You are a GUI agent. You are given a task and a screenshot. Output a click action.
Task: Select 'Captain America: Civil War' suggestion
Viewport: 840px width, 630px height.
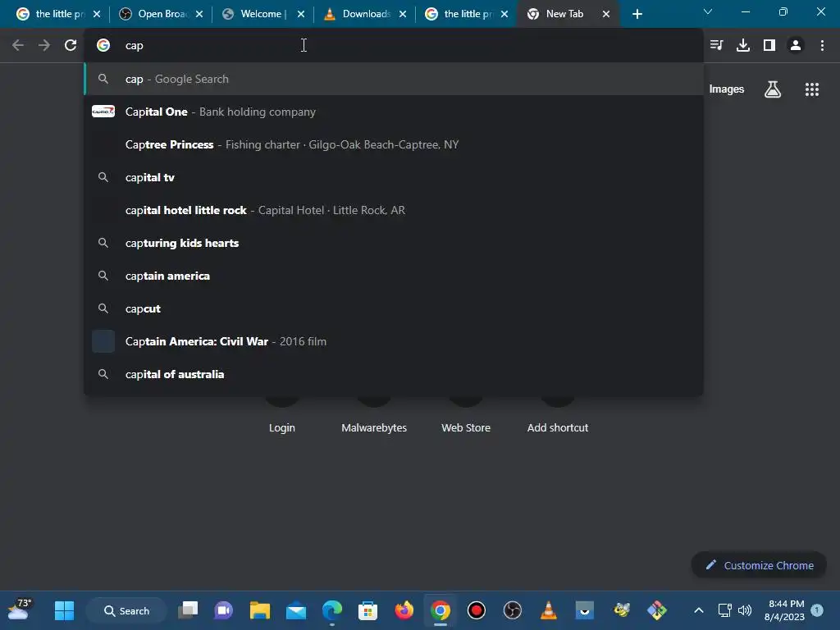394,342
